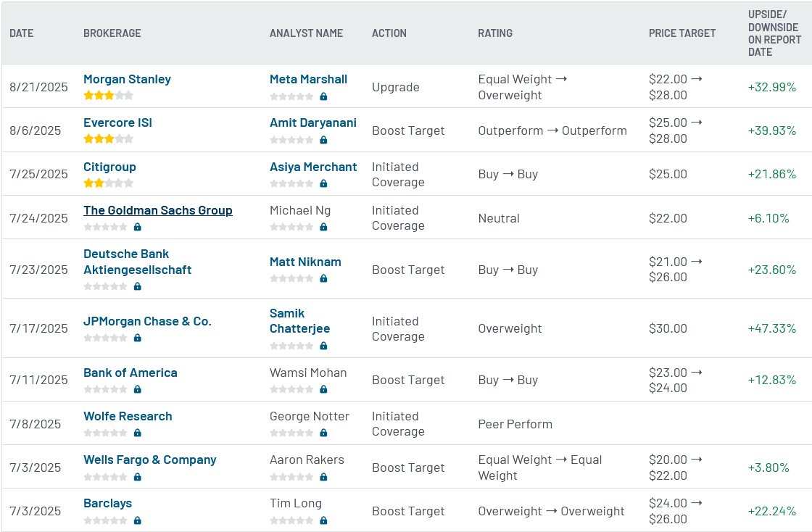Screen dimensions: 812x532
Task: Click the analyst name Aaron Rakers
Action: pyautogui.click(x=307, y=460)
